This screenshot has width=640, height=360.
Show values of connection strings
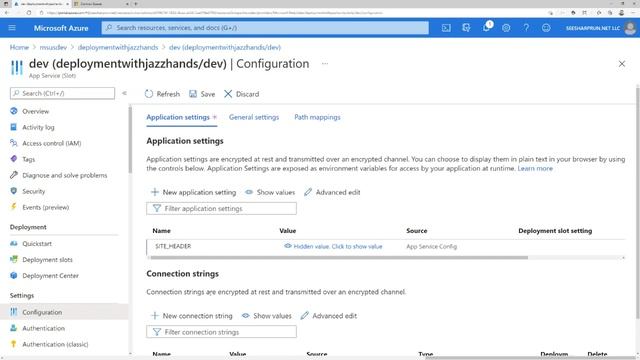point(267,316)
